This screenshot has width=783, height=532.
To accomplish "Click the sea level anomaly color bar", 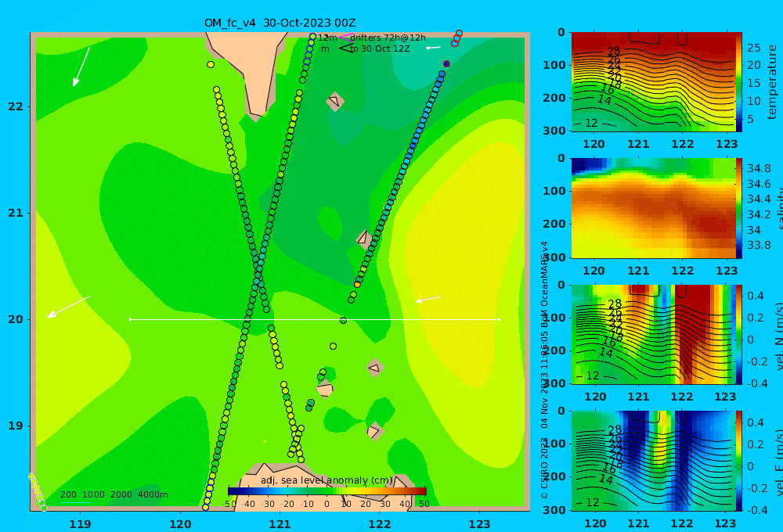I will point(327,491).
